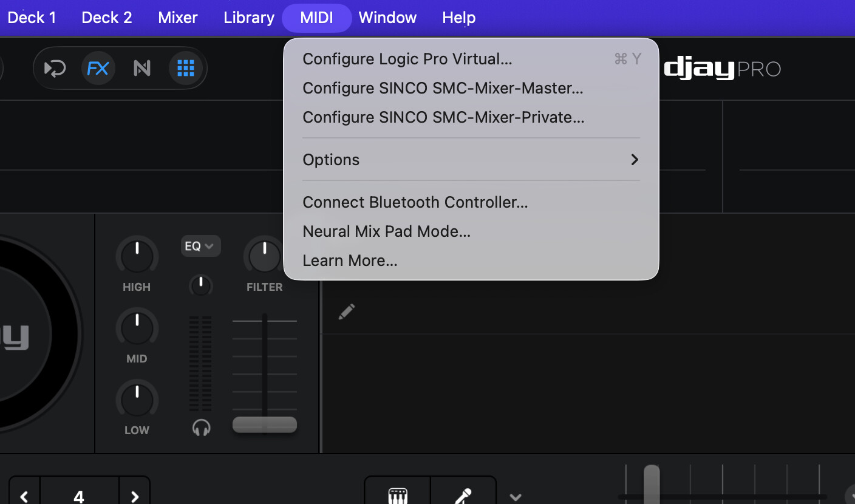Click the HIGH EQ knob
This screenshot has width=855, height=504.
click(x=137, y=256)
